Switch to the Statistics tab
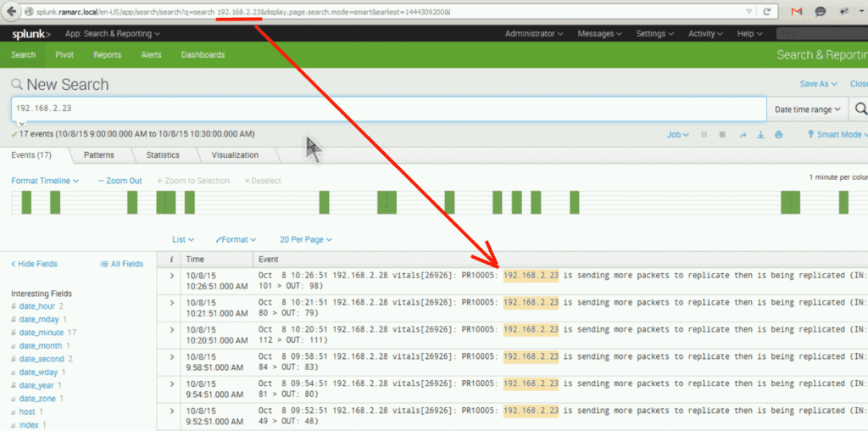 tap(163, 155)
